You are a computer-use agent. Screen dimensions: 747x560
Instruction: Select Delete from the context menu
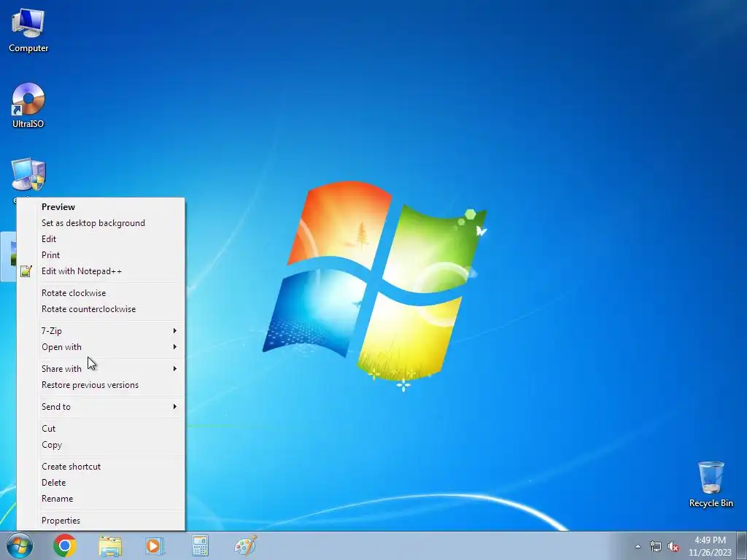(101, 483)
